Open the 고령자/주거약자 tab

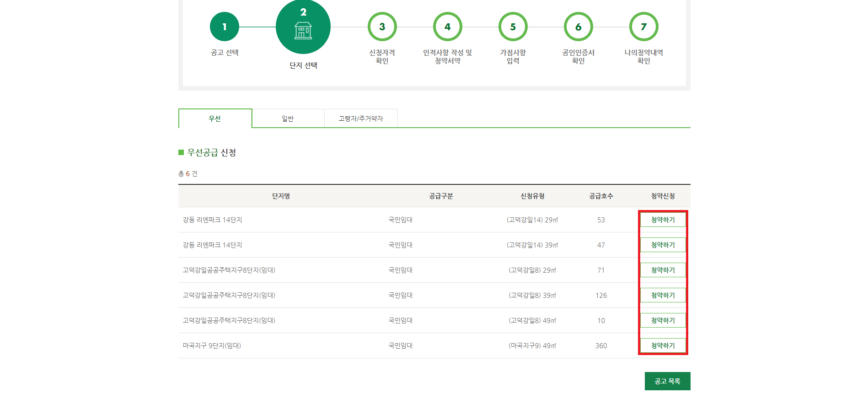point(361,118)
